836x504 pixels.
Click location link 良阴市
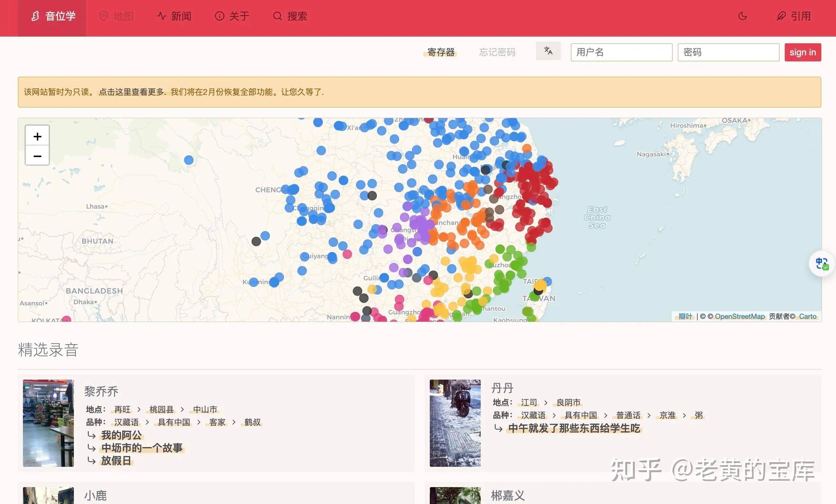[x=569, y=402]
